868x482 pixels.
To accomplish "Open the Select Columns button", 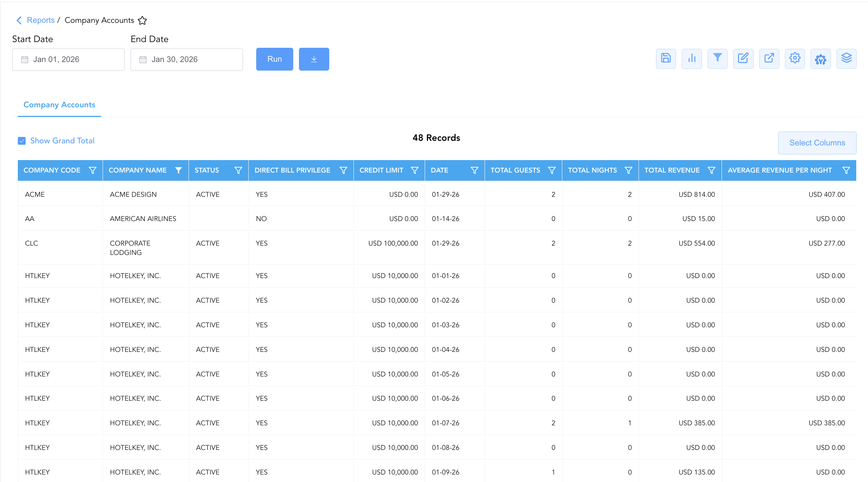I will [817, 143].
